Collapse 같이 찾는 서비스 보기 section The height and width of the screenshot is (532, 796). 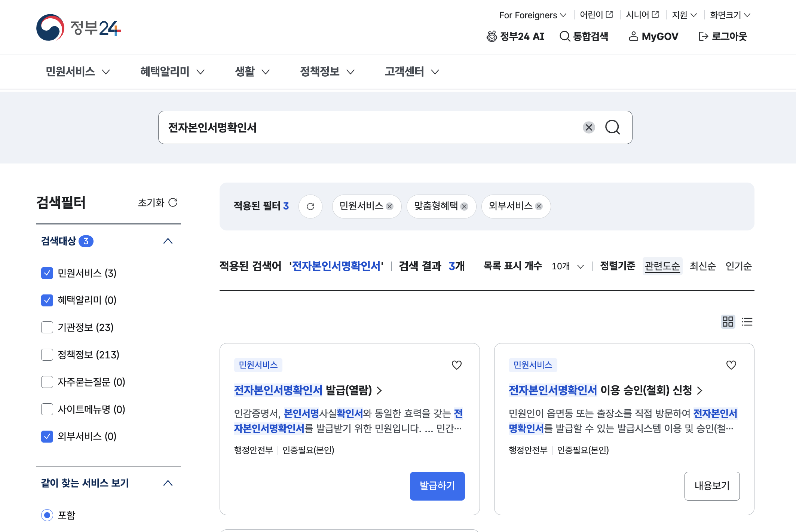[168, 483]
